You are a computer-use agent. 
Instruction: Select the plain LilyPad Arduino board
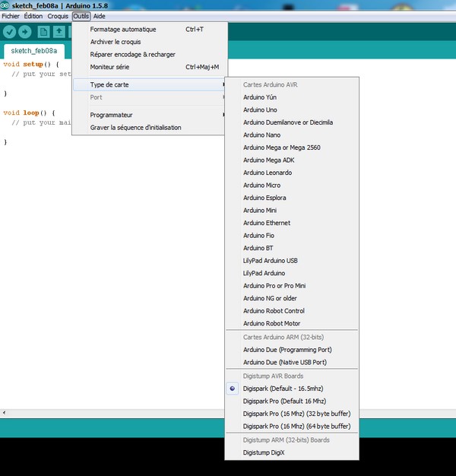[x=292, y=273]
